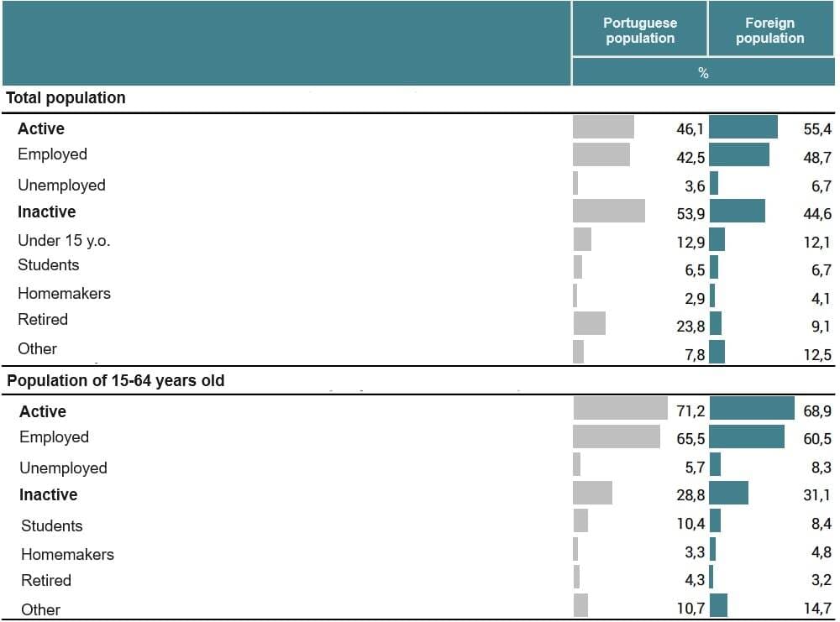Select the value 65,5 in Portuguese column

pos(690,439)
